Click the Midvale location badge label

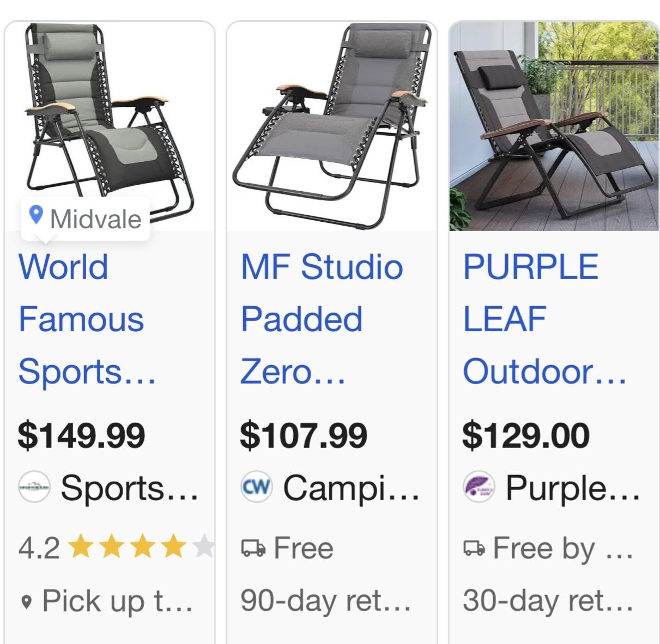tap(95, 219)
